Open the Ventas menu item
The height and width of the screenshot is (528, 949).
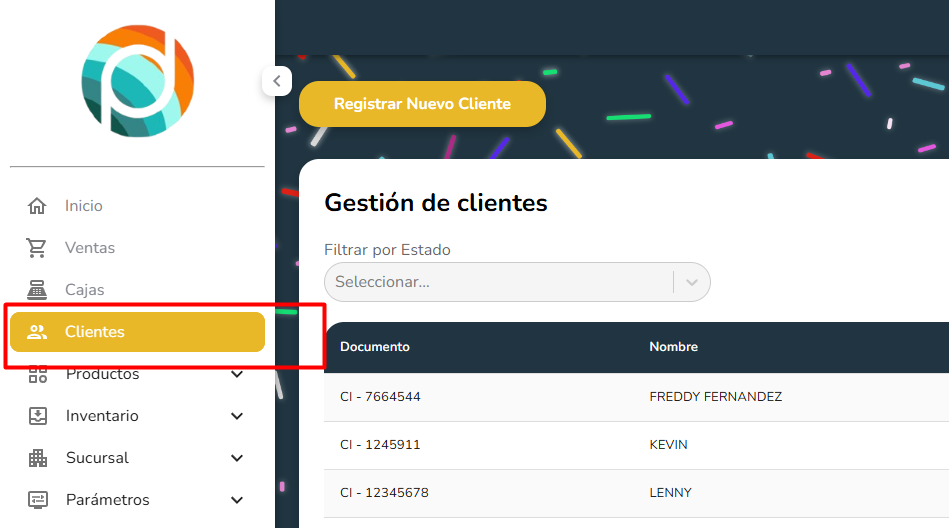pos(90,248)
